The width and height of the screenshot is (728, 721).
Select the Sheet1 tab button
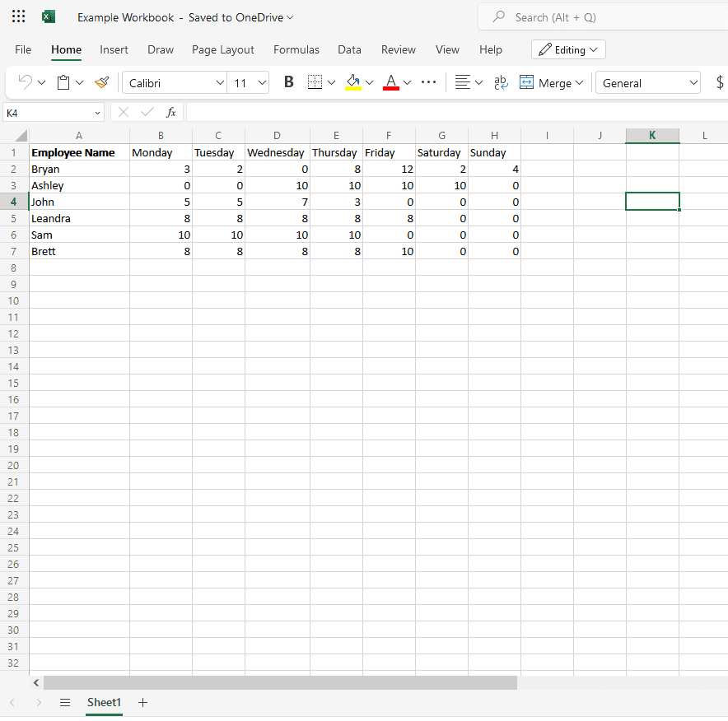pyautogui.click(x=104, y=703)
